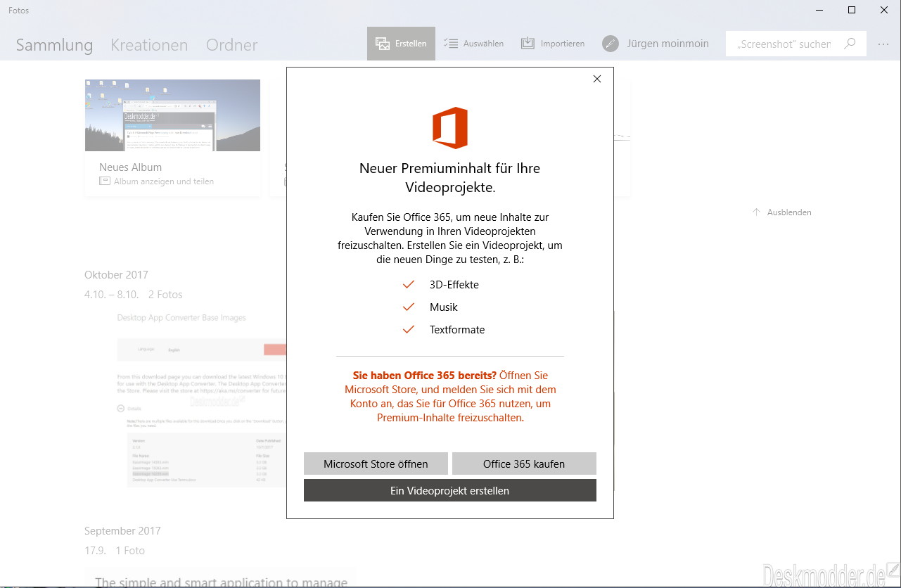This screenshot has width=901, height=588.
Task: Open the Erstellen toolbar menu
Action: [x=401, y=44]
